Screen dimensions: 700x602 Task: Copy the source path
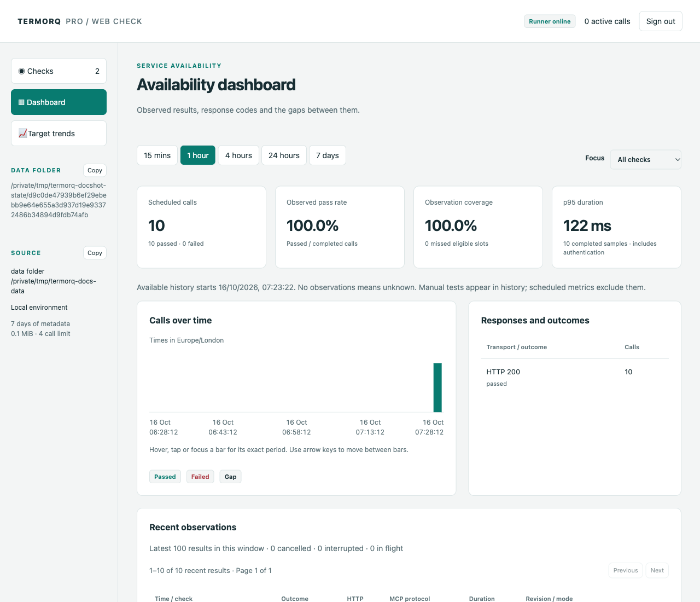tap(95, 253)
